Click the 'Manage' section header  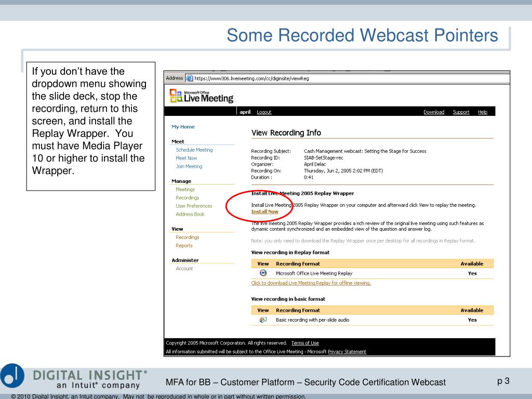[x=181, y=181]
